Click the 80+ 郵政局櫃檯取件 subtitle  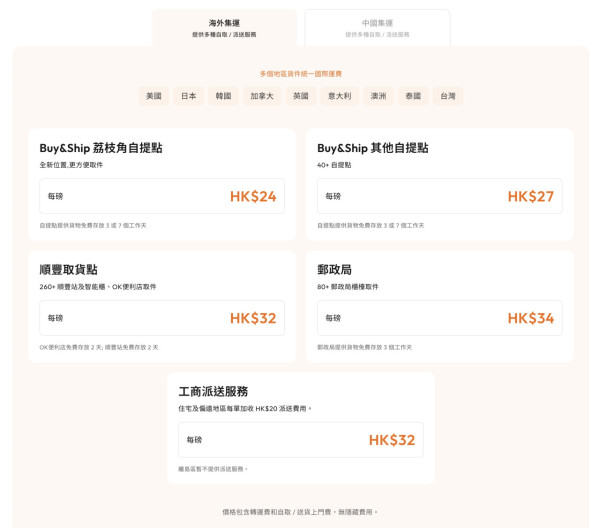coord(347,287)
